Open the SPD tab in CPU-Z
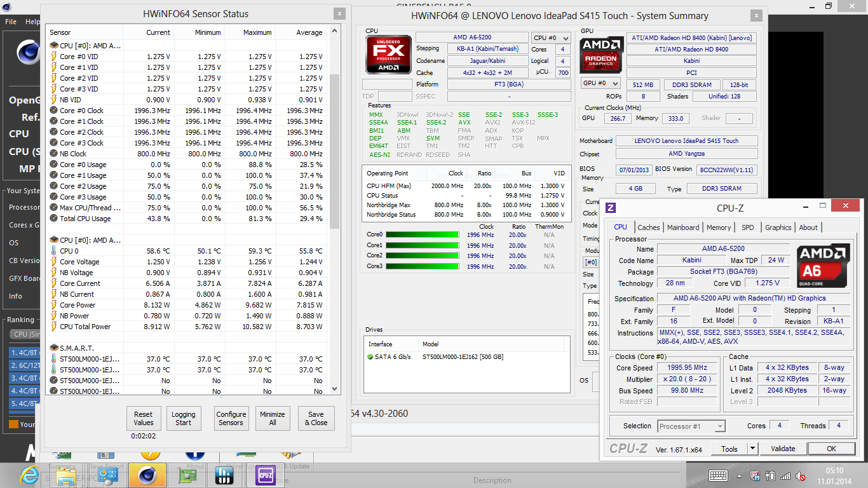The height and width of the screenshot is (488, 868). [x=748, y=227]
